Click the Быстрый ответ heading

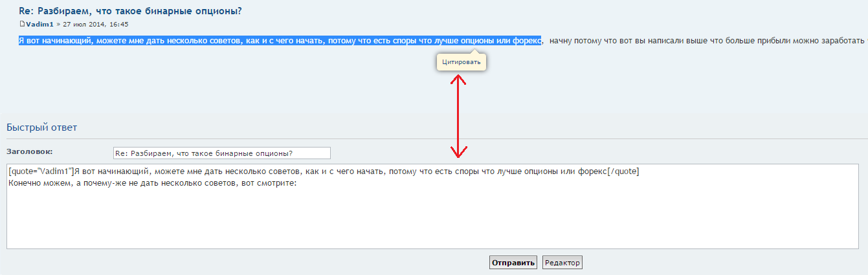tap(42, 127)
